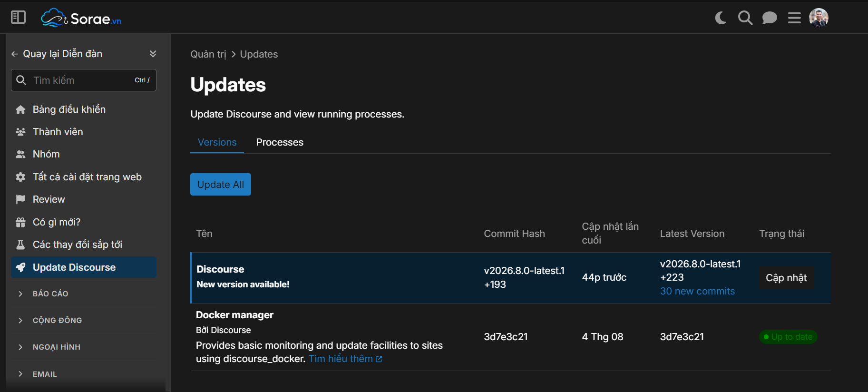This screenshot has width=868, height=392.
Task: Click the external link icon after Tìm hiểu thêm
Action: tap(379, 359)
